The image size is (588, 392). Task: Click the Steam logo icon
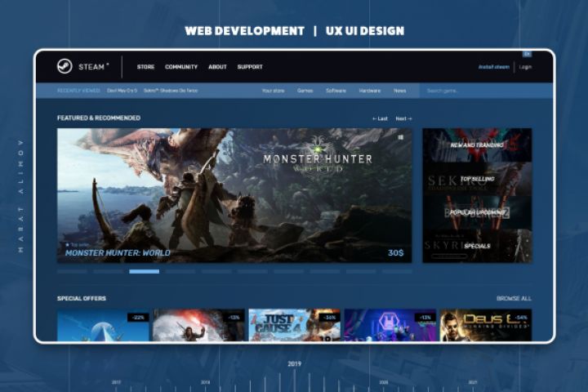point(65,66)
